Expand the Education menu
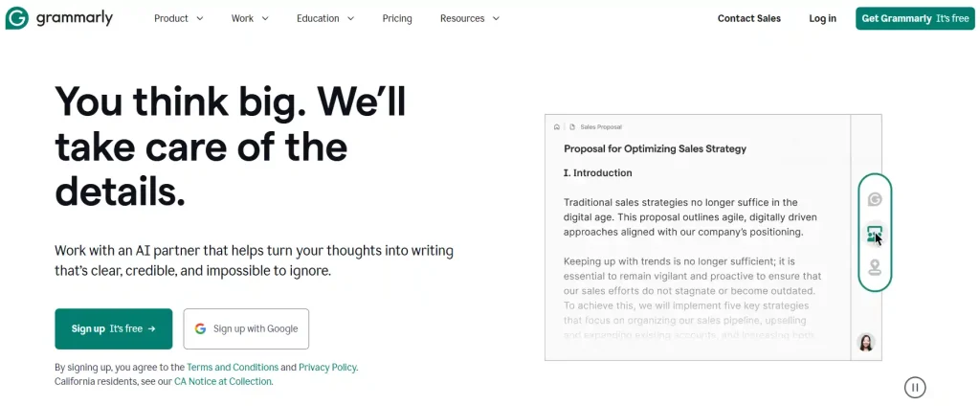980x406 pixels. [325, 18]
